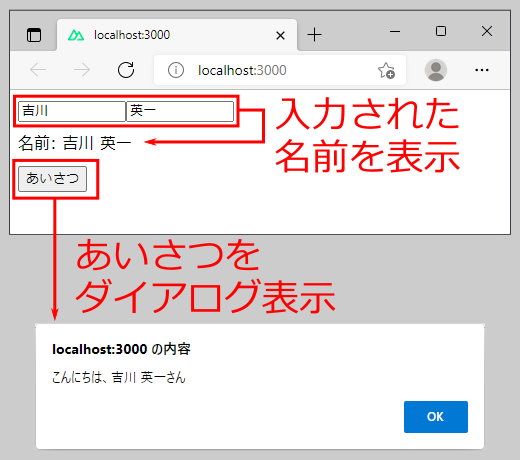Add this page to favorites with the star icon
This screenshot has width=520, height=460.
point(386,70)
